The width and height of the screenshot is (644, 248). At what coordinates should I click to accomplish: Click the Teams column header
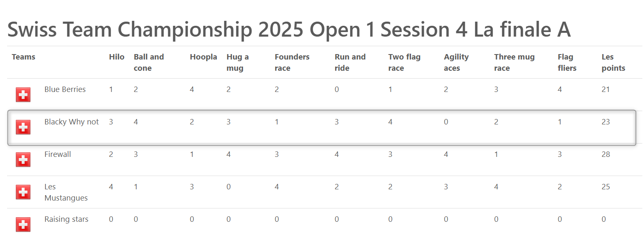tap(23, 57)
